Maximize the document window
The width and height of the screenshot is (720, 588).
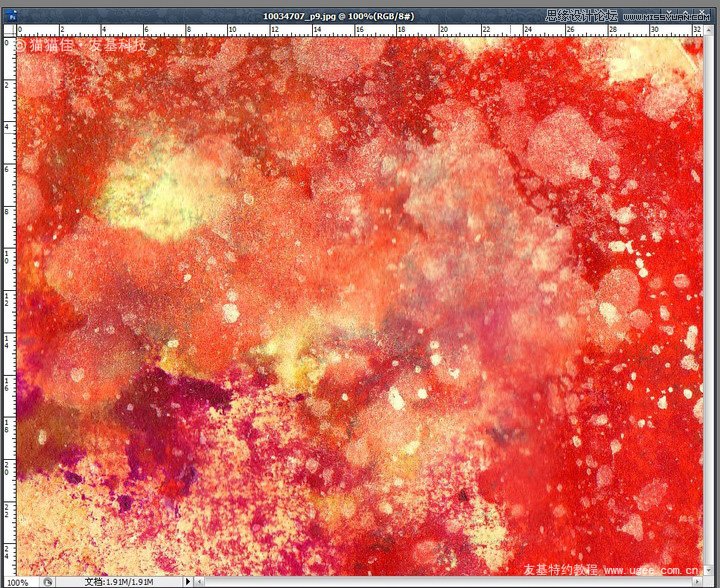(x=685, y=12)
